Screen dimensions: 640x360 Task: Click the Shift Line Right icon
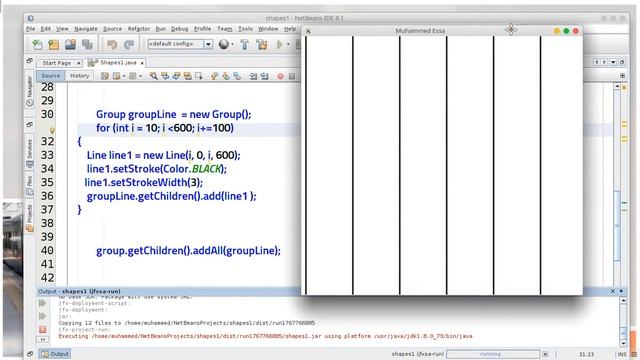264,76
